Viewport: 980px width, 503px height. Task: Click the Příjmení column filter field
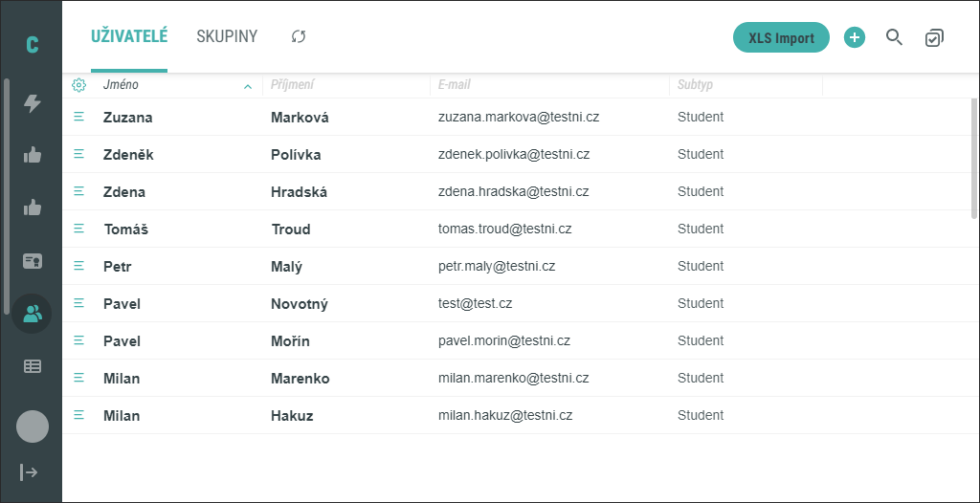[x=346, y=85]
